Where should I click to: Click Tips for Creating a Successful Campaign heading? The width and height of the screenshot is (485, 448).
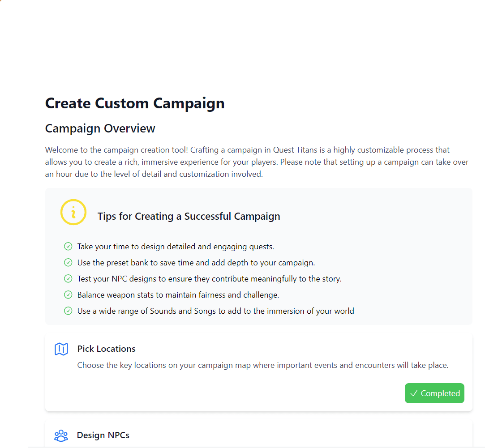click(189, 216)
